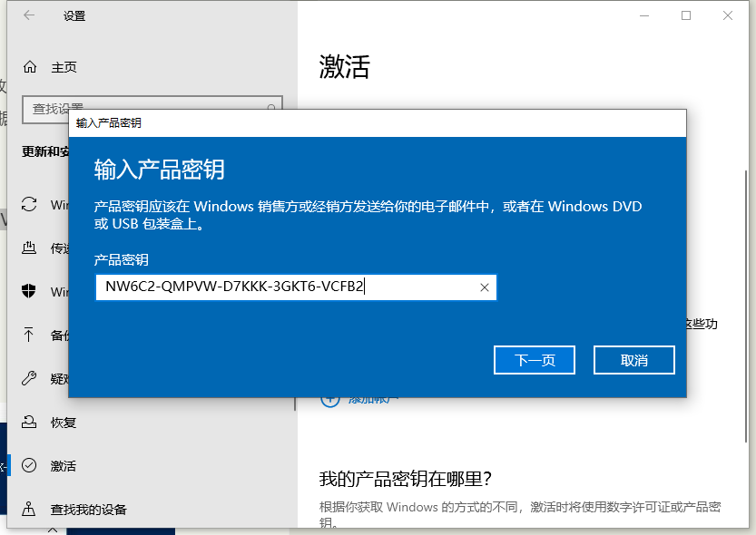Click the home icon beside 主页
The height and width of the screenshot is (535, 756).
(x=30, y=67)
